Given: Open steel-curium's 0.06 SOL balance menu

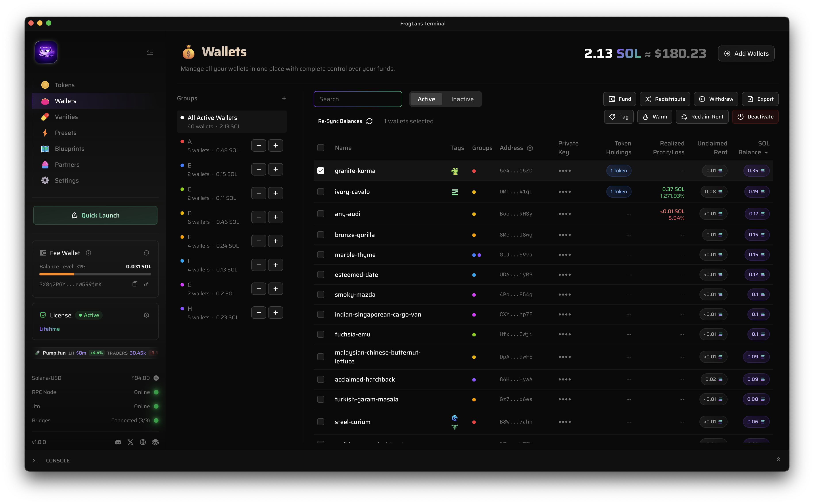Looking at the screenshot, I should point(756,422).
